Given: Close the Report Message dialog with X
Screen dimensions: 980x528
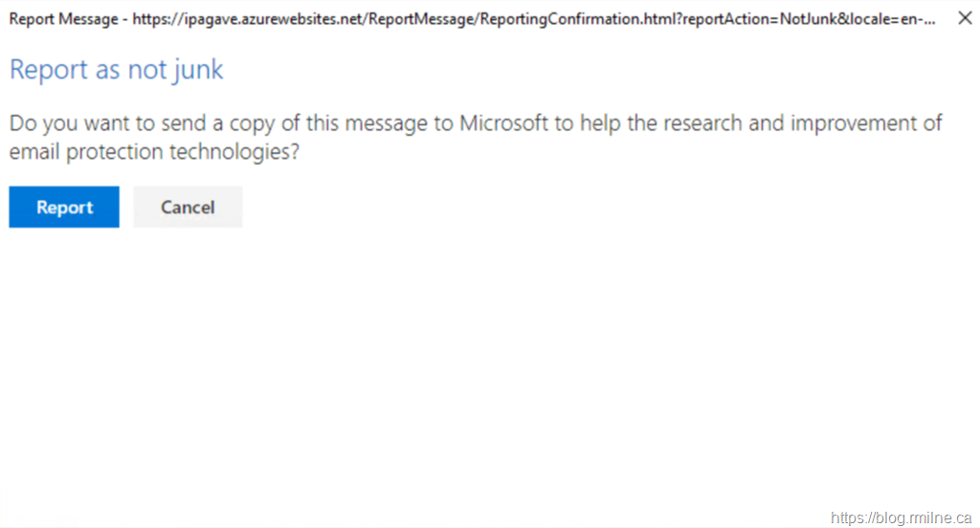Looking at the screenshot, I should click(965, 18).
